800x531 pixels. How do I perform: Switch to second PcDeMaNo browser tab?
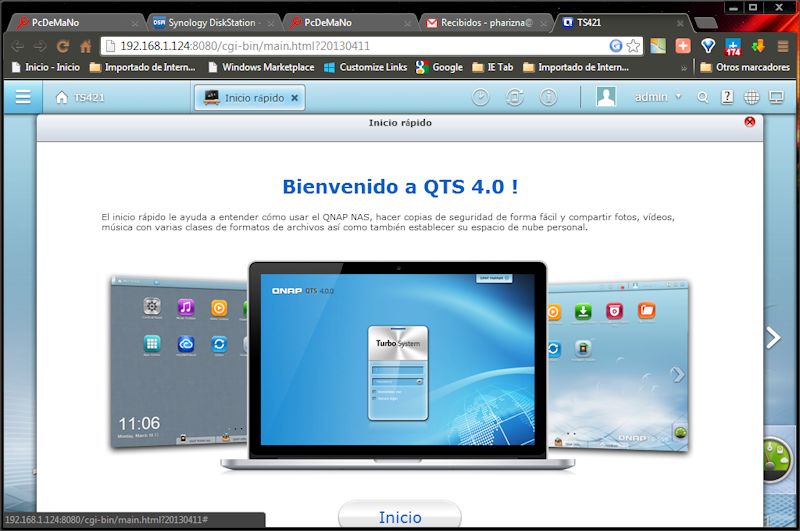(x=350, y=22)
